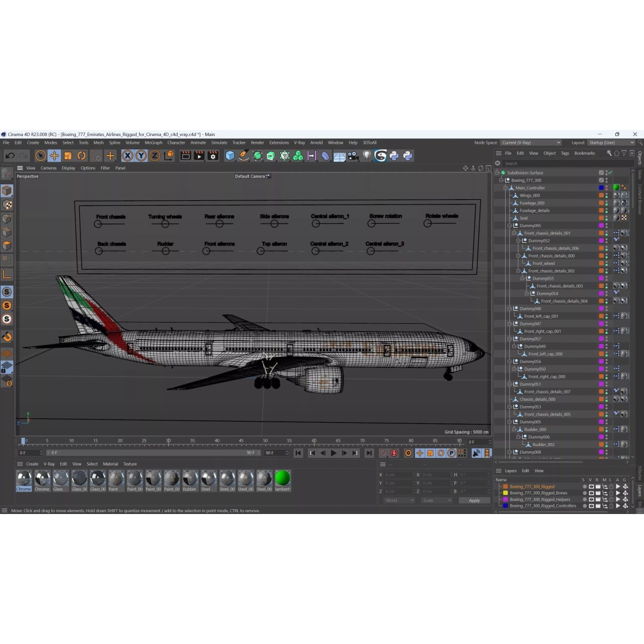Image resolution: width=644 pixels, height=644 pixels.
Task: Select Wings_000 in object tree
Action: pos(530,196)
